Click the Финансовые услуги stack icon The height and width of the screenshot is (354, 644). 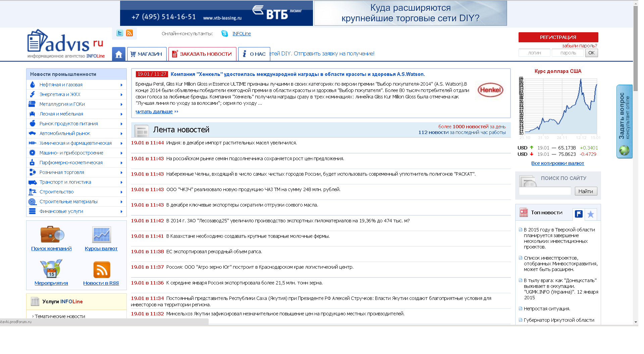pyautogui.click(x=32, y=211)
